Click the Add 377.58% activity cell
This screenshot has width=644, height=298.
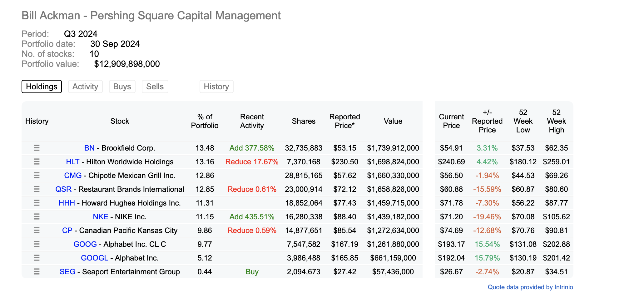coord(252,148)
